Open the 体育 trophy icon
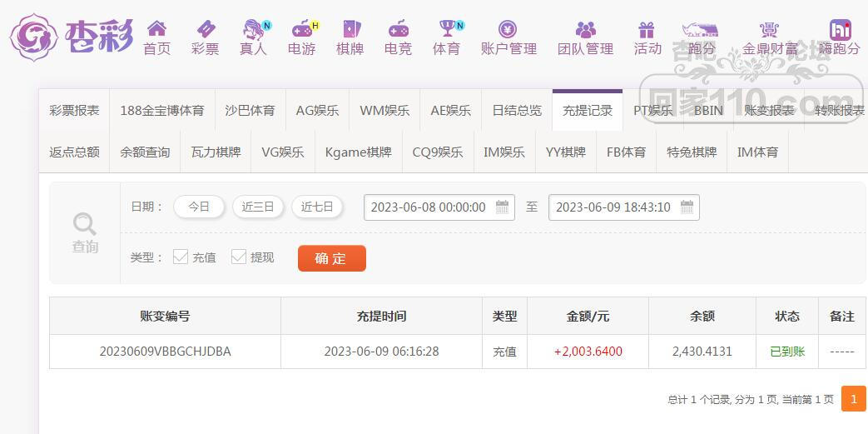The height and width of the screenshot is (434, 868). tap(446, 29)
